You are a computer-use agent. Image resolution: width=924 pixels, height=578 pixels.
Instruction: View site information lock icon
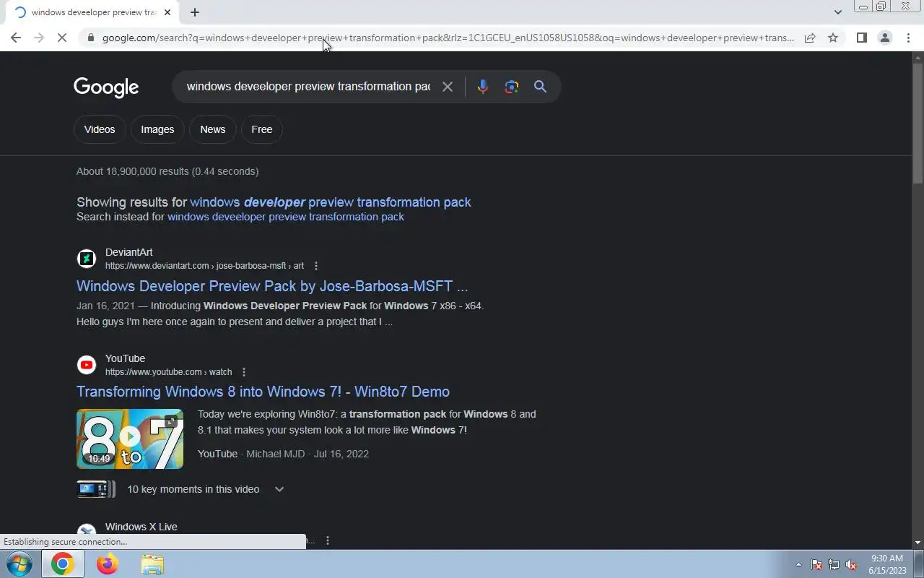point(90,38)
